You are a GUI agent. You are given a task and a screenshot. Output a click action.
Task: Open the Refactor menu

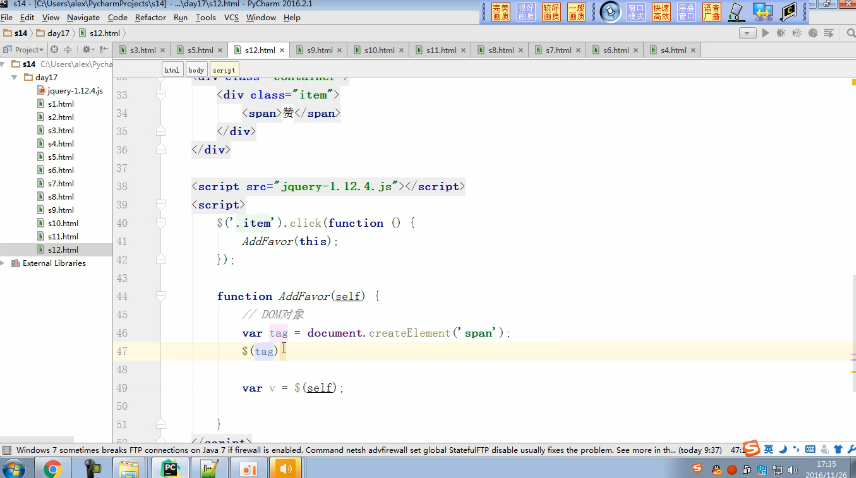click(150, 17)
